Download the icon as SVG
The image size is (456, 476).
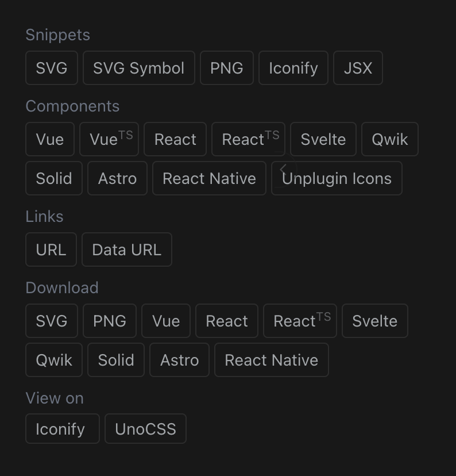[x=52, y=321]
